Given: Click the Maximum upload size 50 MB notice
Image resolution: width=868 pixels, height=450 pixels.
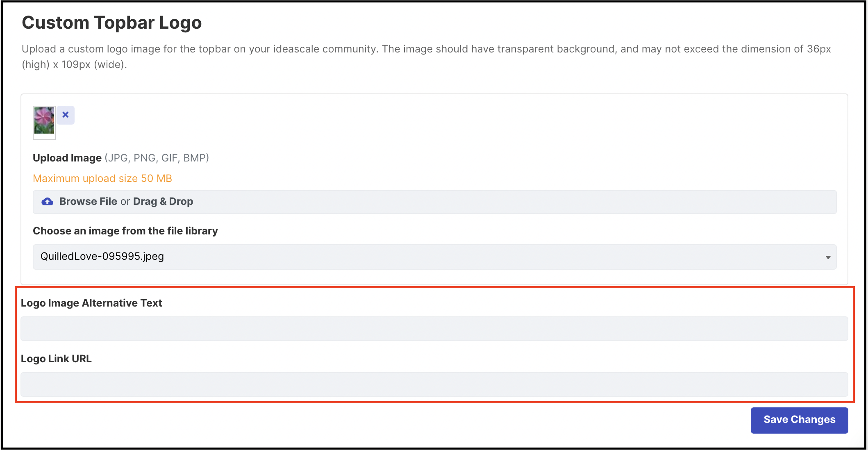Looking at the screenshot, I should point(102,179).
